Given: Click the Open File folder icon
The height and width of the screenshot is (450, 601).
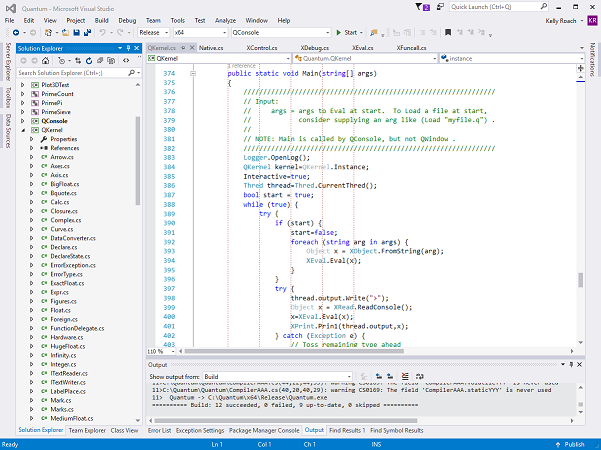Looking at the screenshot, I should tap(66, 33).
